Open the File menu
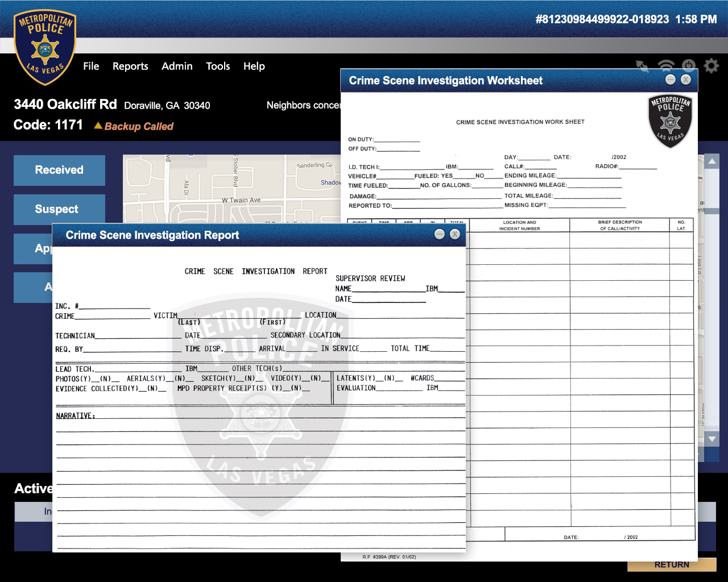This screenshot has width=728, height=582. point(91,66)
